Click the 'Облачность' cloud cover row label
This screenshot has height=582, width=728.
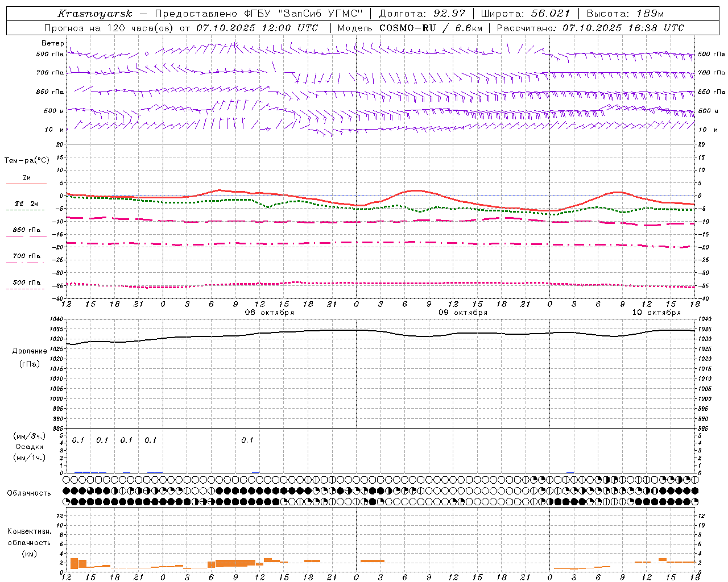(29, 493)
